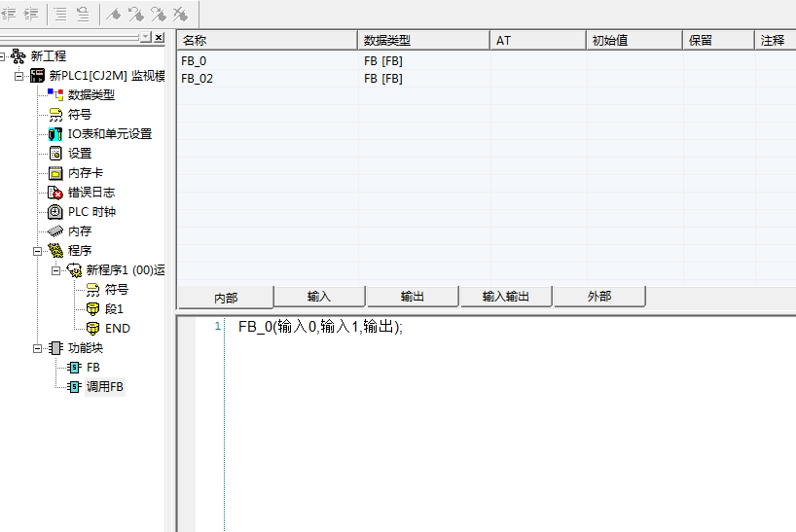Open the 数据类型 node in project tree

(90, 95)
